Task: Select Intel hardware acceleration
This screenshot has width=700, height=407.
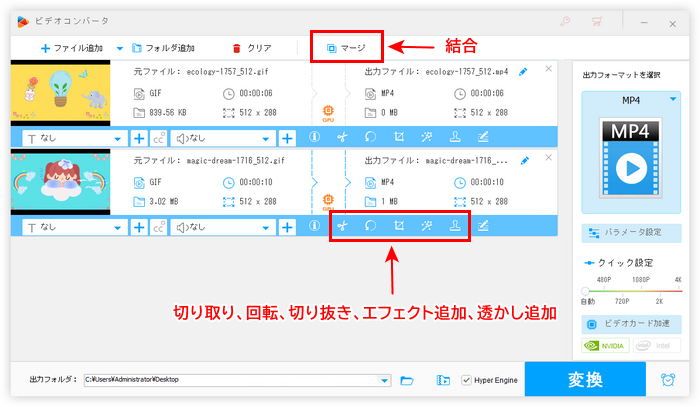Action: [x=657, y=345]
